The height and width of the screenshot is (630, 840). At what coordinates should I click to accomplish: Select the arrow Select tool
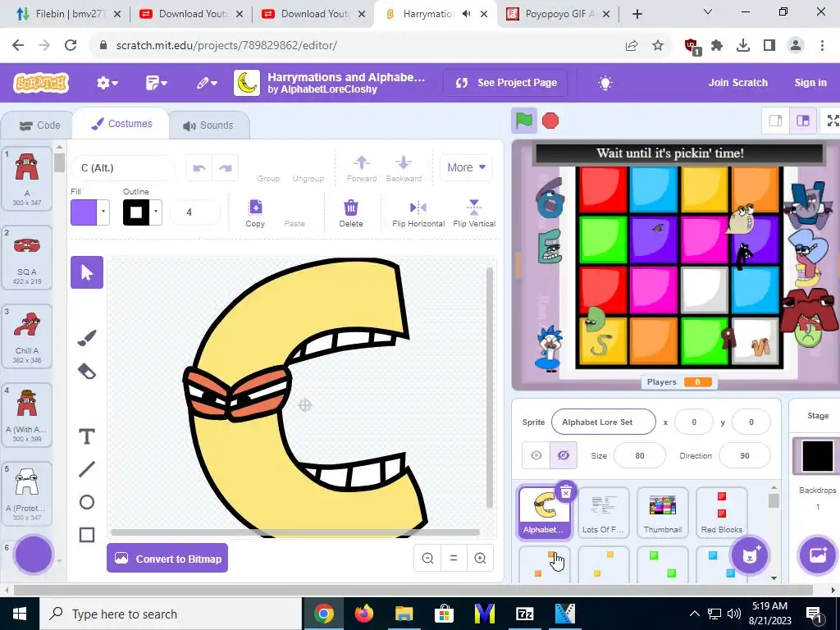click(87, 272)
